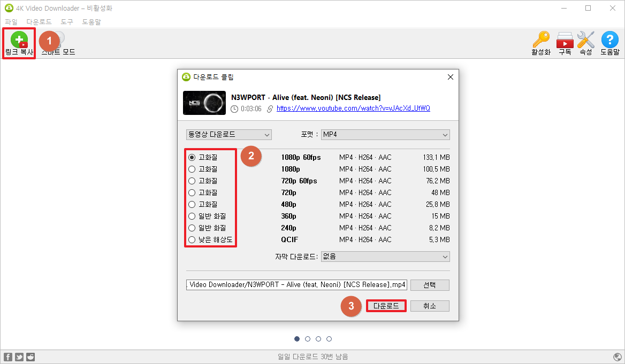The height and width of the screenshot is (364, 625).
Task: Click the NCS video thumbnail
Action: pos(204,103)
